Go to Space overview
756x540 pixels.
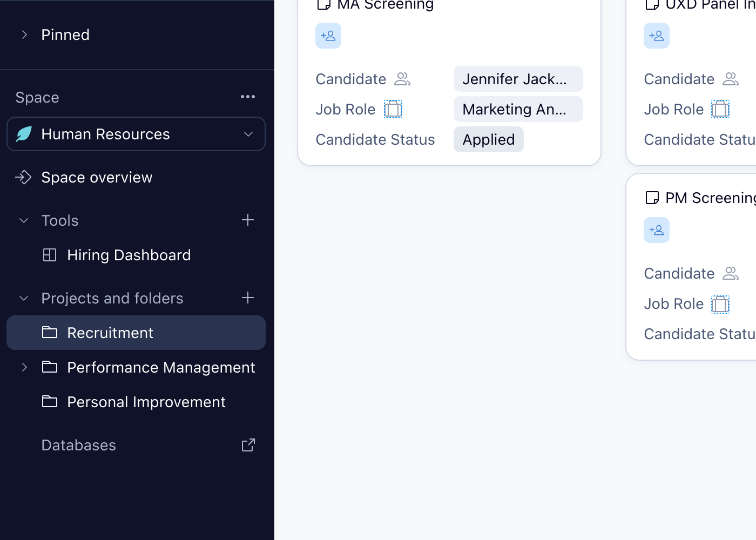click(97, 177)
